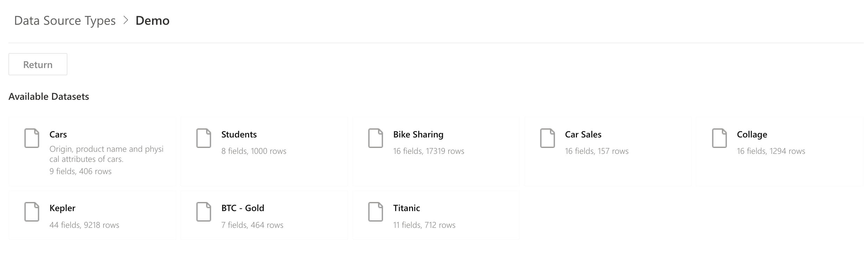Click the Bike Sharing file icon
Viewport: 868px width, 254px height.
(376, 138)
